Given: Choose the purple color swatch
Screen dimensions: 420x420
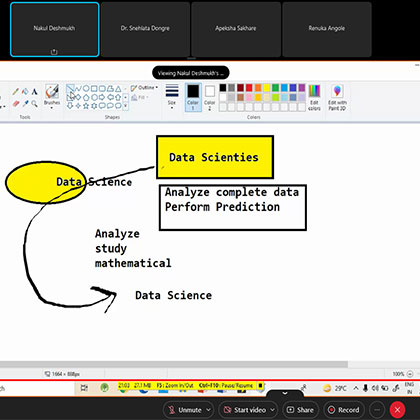Looking at the screenshot, I should point(302,88).
